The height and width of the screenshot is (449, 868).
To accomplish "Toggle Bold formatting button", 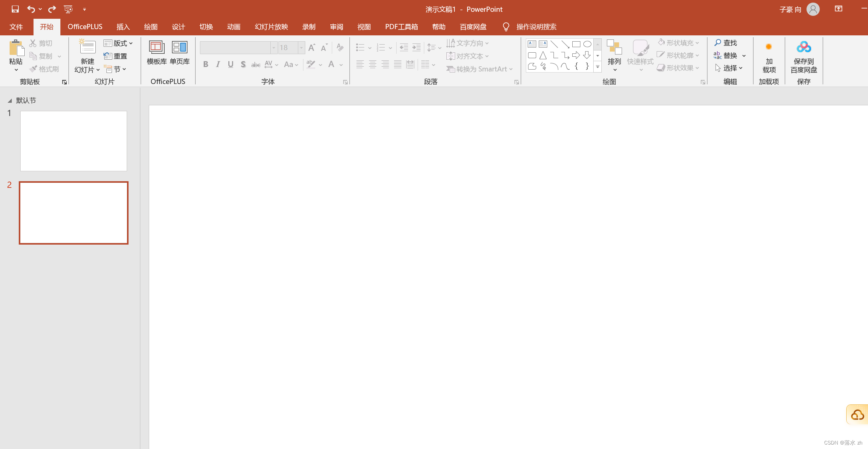I will click(205, 64).
